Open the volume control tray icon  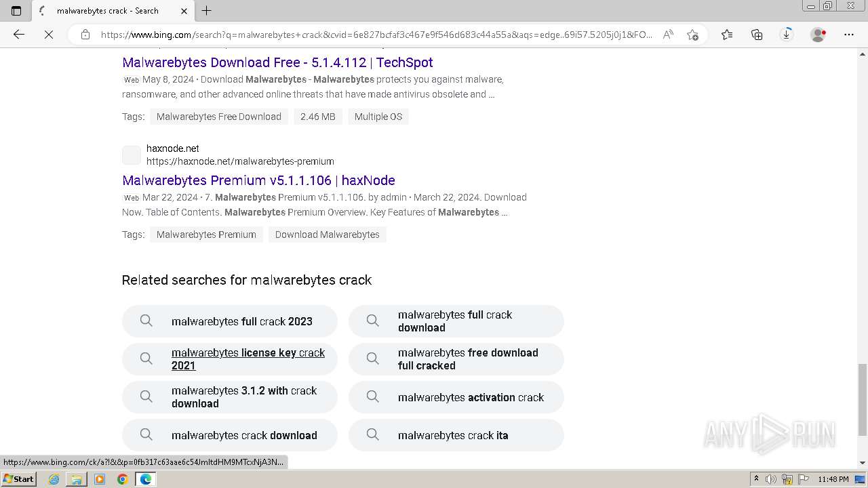coord(771,479)
